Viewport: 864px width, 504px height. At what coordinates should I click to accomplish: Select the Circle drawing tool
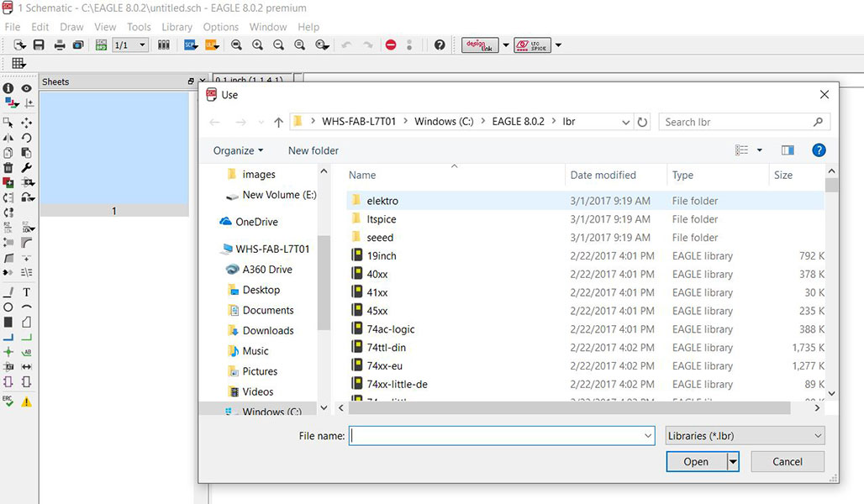coord(8,307)
